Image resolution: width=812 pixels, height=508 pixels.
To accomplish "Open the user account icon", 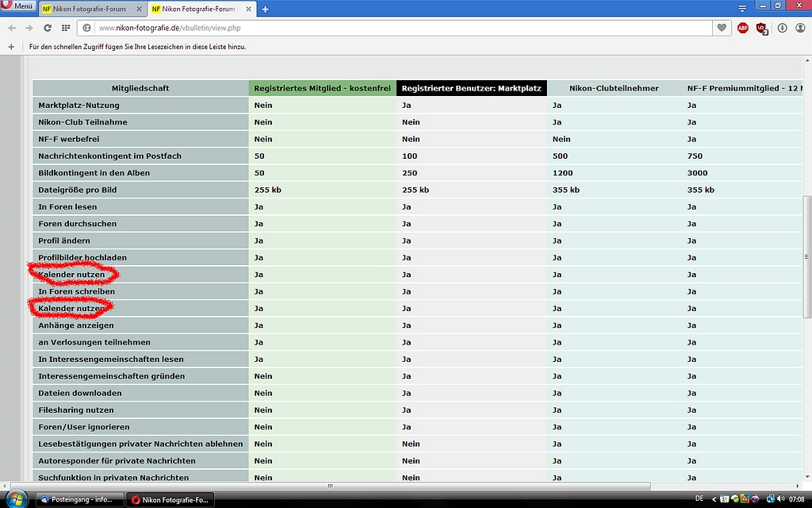I will pos(800,28).
